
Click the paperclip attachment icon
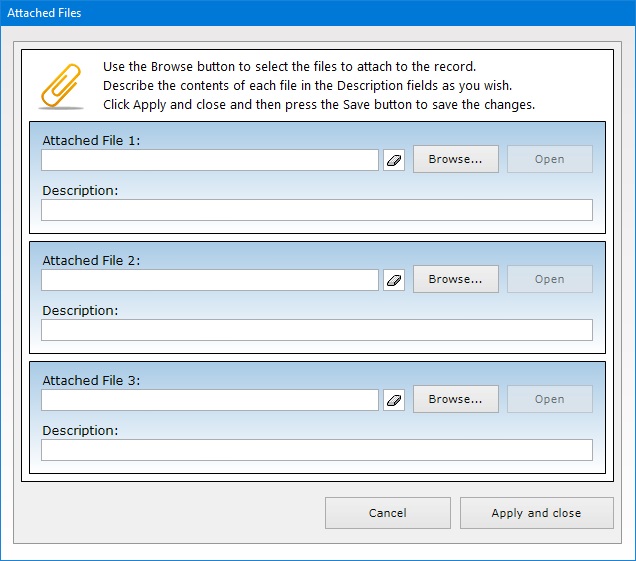(x=61, y=86)
